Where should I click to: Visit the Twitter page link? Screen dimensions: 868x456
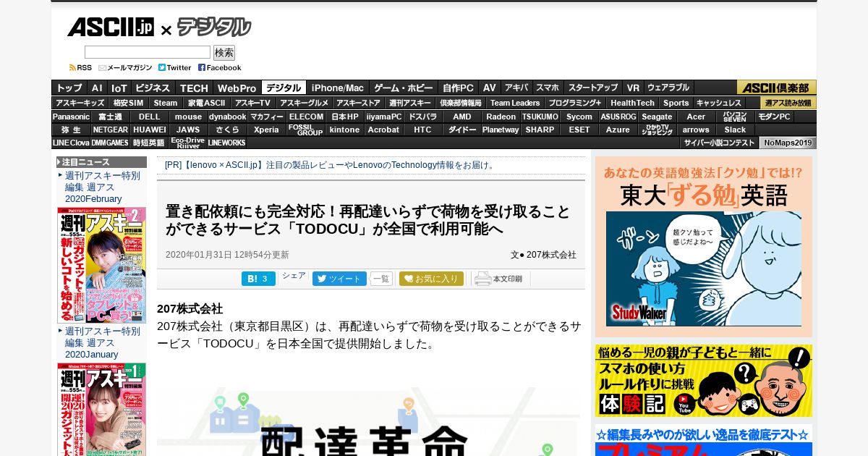coord(175,67)
